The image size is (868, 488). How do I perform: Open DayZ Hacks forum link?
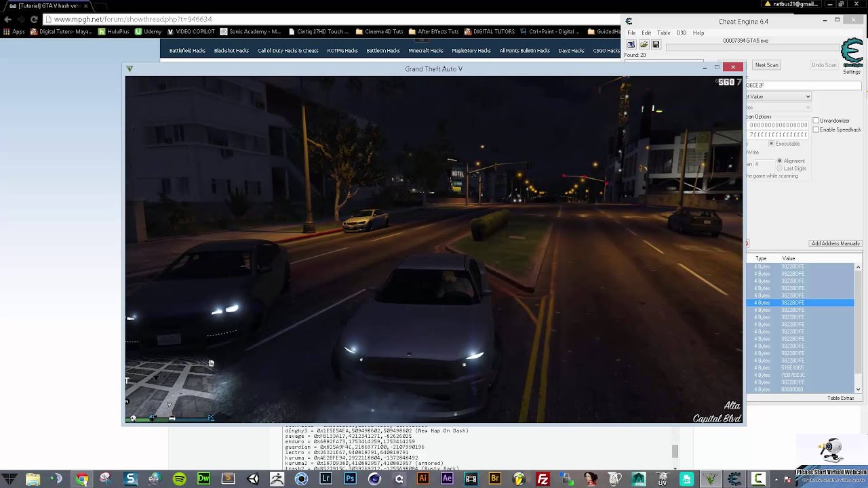coord(571,51)
